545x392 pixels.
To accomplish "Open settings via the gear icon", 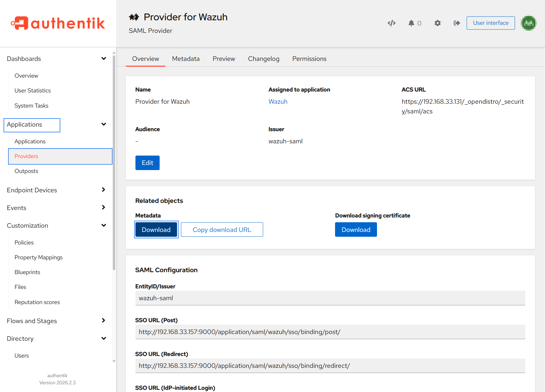I will click(438, 23).
